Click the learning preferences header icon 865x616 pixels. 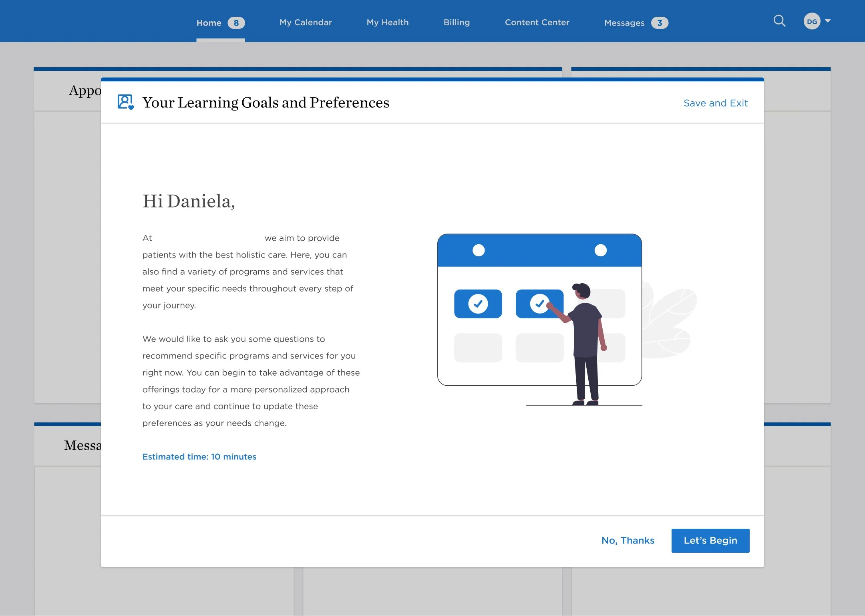coord(125,102)
